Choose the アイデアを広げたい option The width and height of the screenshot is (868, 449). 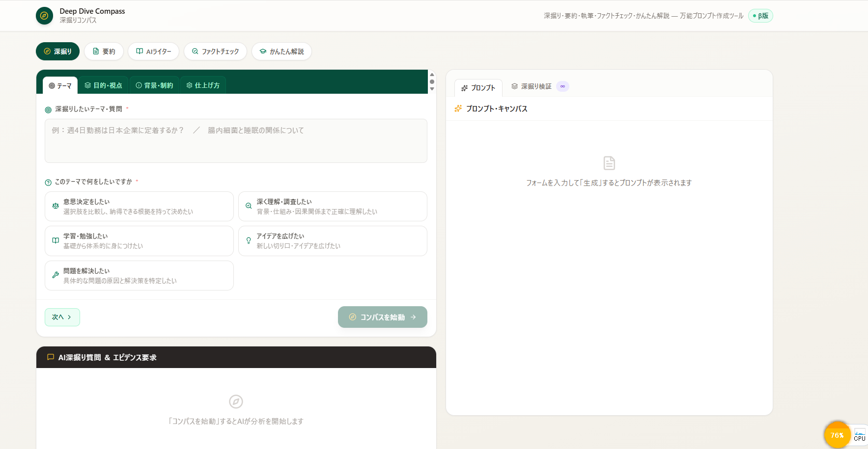pyautogui.click(x=333, y=241)
